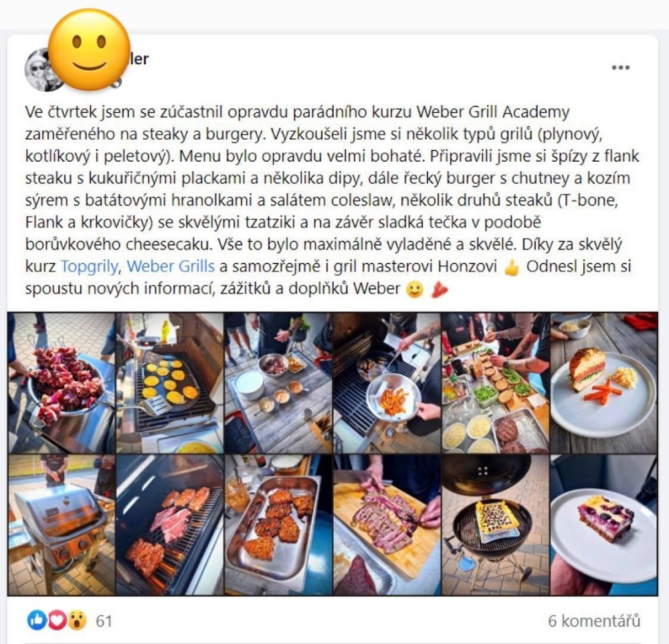Click the red heart Love reaction icon
The width and height of the screenshot is (669, 644).
click(57, 620)
